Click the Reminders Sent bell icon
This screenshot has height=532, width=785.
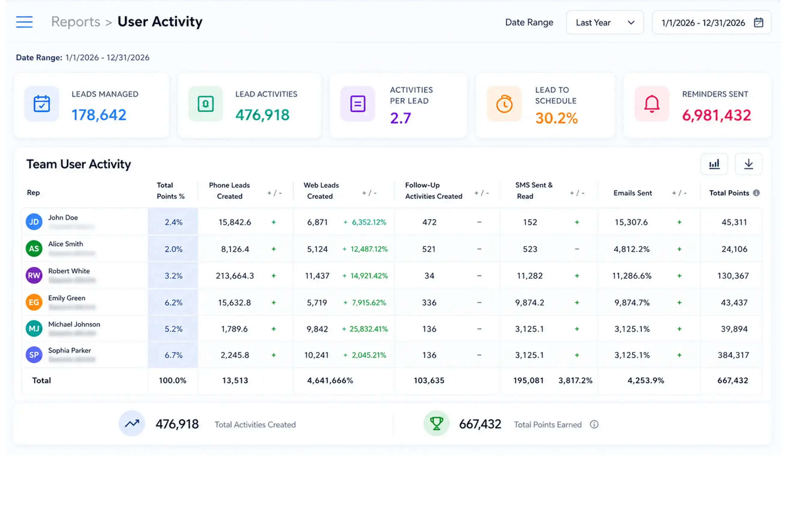652,104
